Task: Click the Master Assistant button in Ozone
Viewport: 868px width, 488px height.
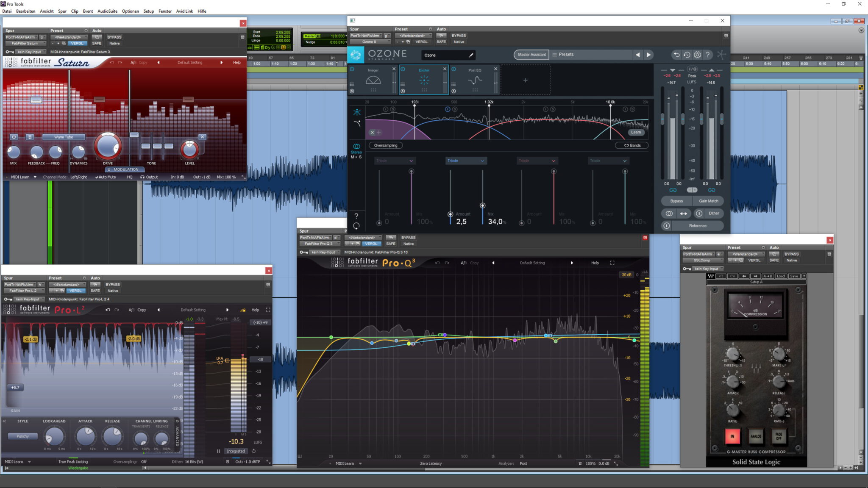Action: [x=531, y=55]
